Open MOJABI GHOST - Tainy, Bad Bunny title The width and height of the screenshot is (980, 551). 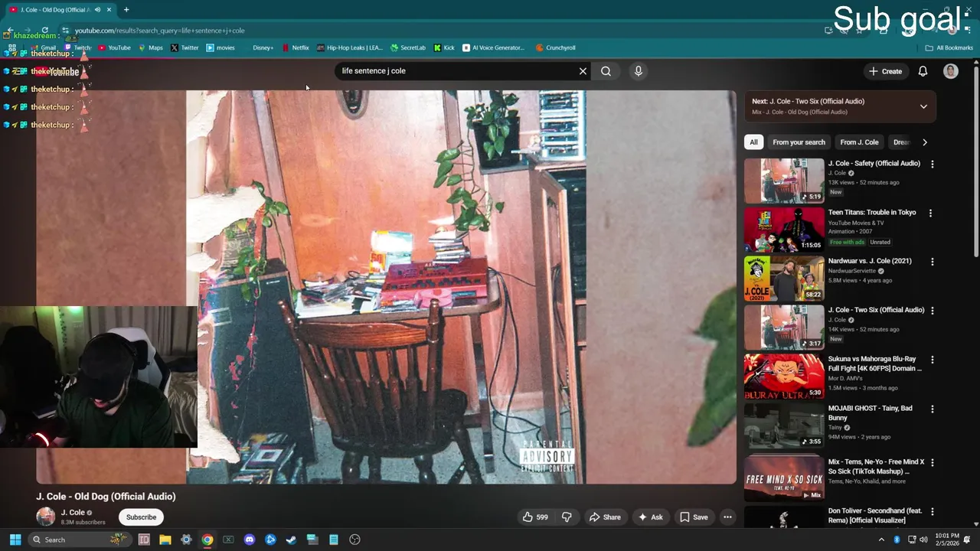coord(870,413)
